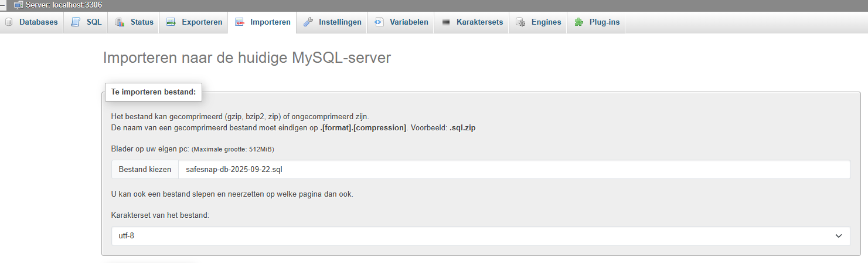Click the SQL tab icon
This screenshot has height=263, width=868.
76,22
